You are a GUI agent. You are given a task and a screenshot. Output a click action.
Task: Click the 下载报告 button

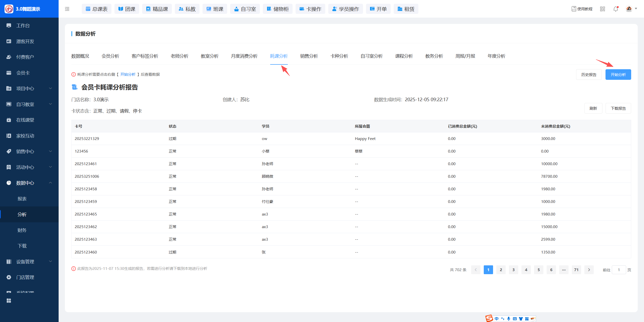point(618,108)
